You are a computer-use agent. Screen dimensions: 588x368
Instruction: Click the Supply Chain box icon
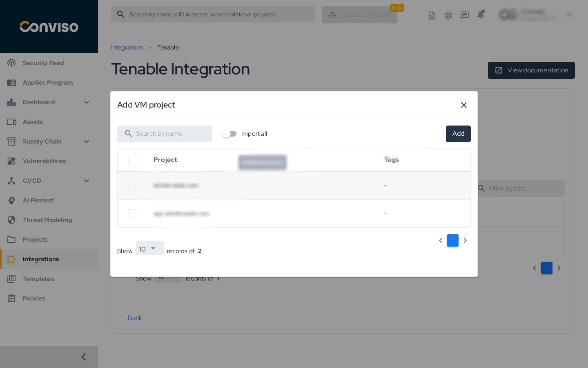point(11,141)
